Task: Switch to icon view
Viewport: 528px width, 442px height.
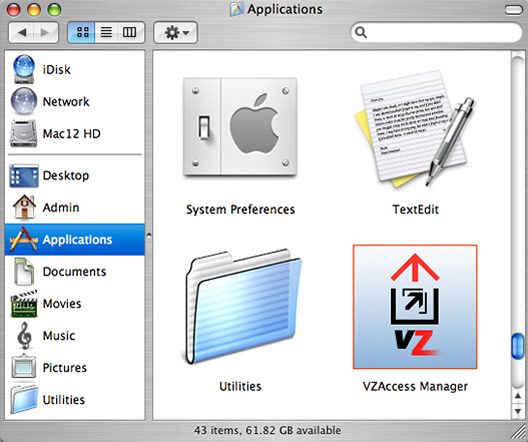Action: (82, 32)
